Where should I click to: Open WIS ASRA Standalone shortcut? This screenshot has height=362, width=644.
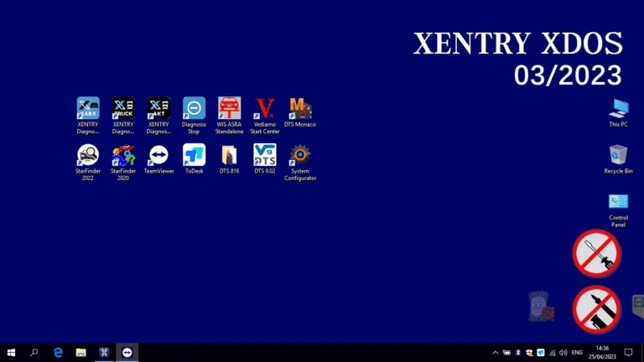(x=229, y=109)
